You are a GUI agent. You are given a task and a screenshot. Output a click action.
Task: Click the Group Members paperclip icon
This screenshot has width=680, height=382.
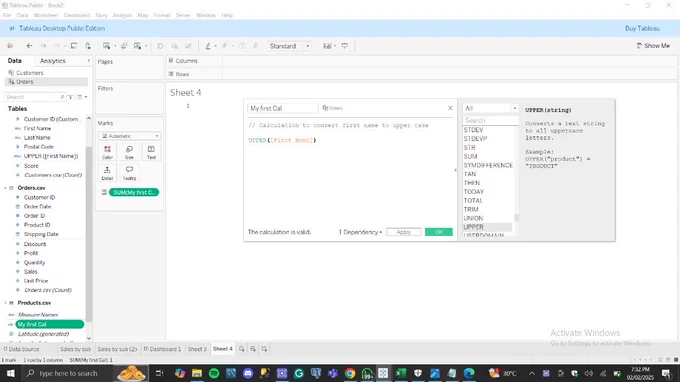225,46
